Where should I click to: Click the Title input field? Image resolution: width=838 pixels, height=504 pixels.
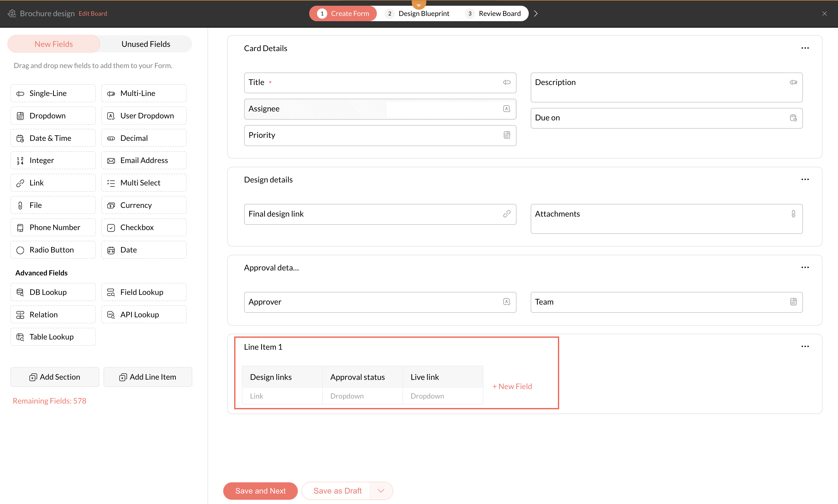tap(380, 83)
